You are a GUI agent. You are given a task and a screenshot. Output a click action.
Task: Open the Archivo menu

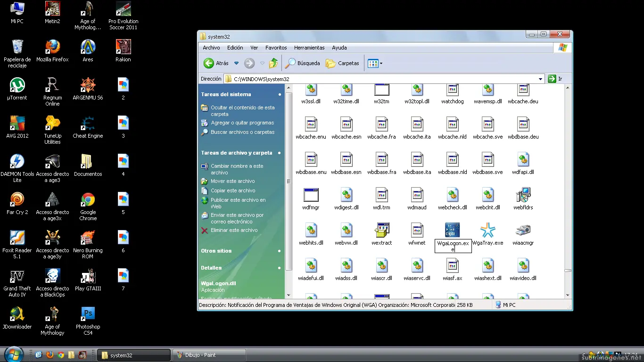pos(211,48)
